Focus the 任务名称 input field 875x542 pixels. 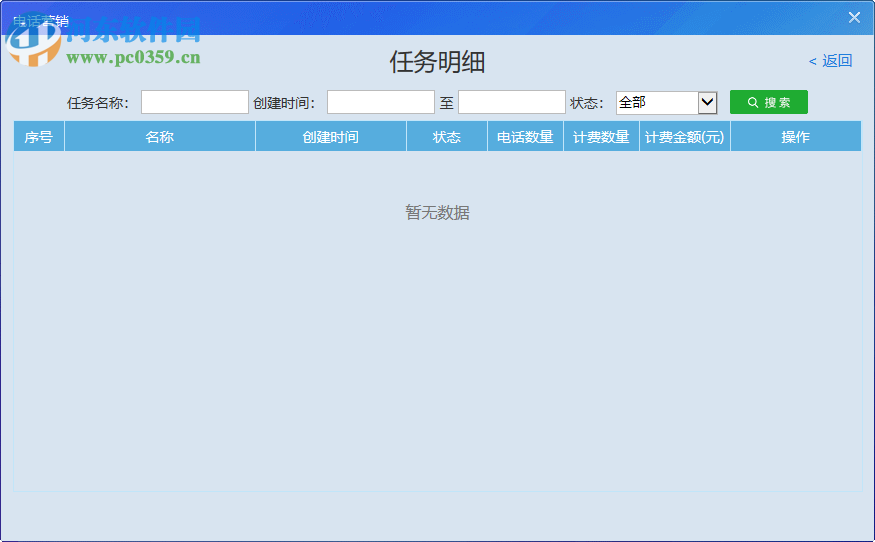tap(195, 102)
